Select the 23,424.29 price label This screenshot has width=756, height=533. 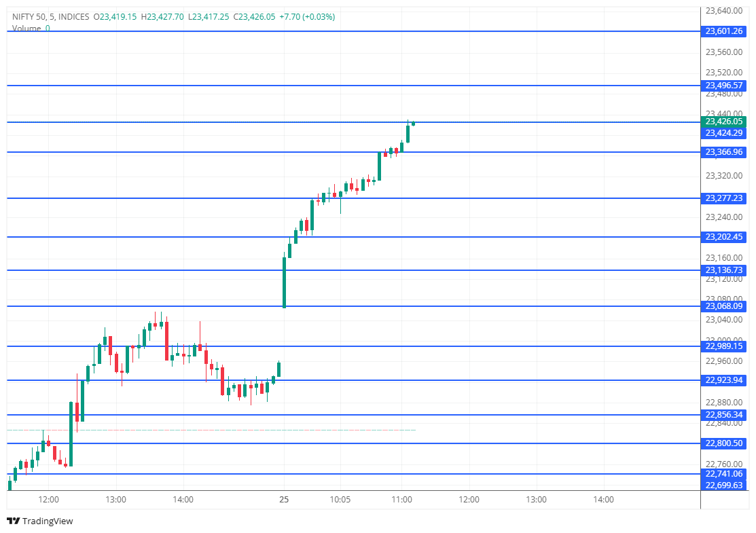pos(723,133)
